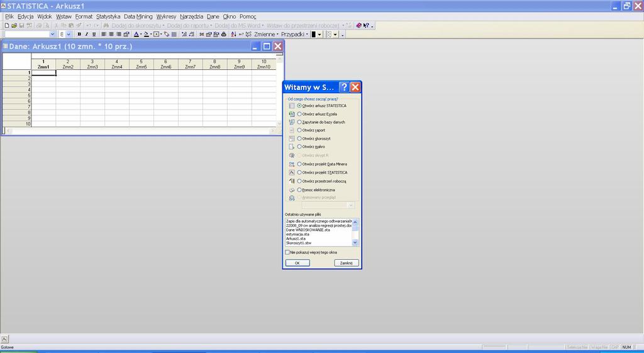Open border style dropdown arrow
Image resolution: width=644 pixels, height=353 pixels.
[x=162, y=35]
